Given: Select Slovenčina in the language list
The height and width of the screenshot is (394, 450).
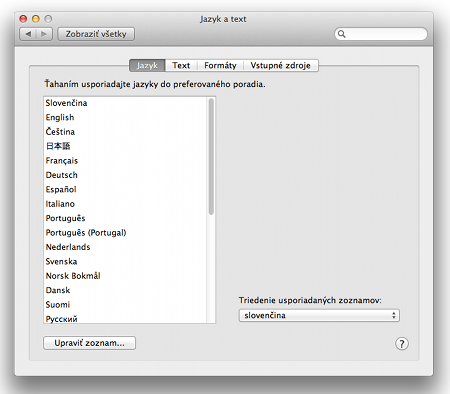Looking at the screenshot, I should coord(125,103).
